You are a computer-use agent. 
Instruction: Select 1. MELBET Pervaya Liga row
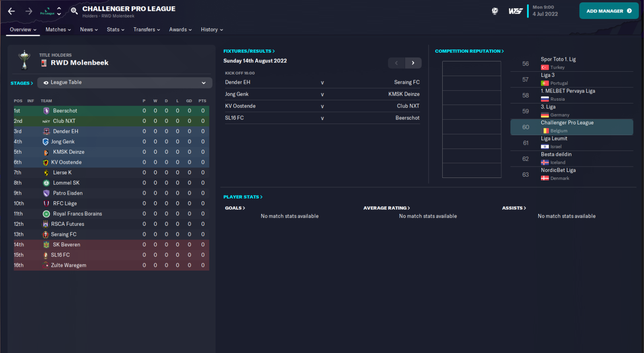click(x=572, y=95)
